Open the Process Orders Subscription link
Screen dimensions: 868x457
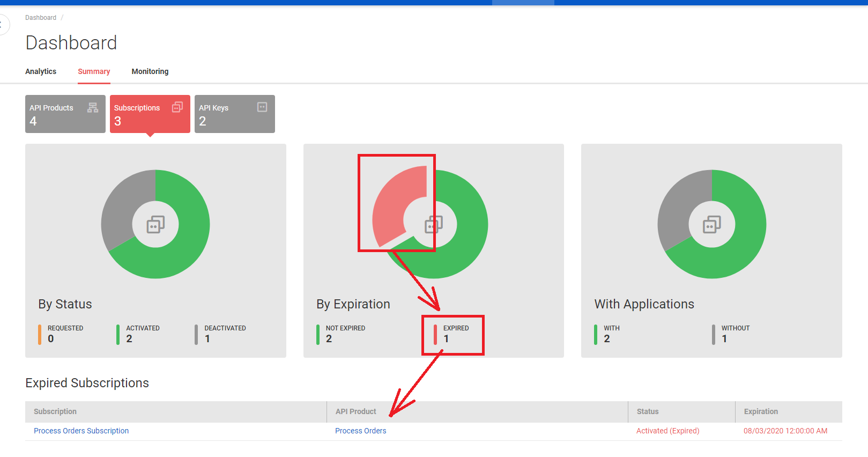coord(81,431)
